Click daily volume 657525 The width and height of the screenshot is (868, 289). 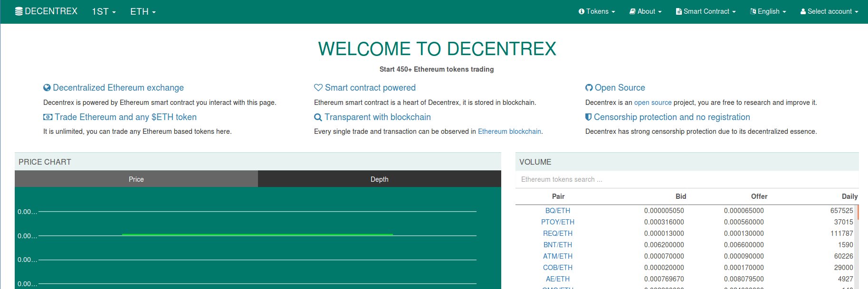pos(842,211)
